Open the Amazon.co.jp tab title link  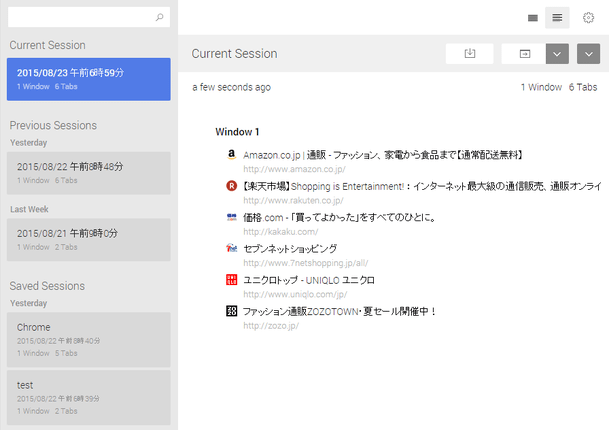point(383,155)
